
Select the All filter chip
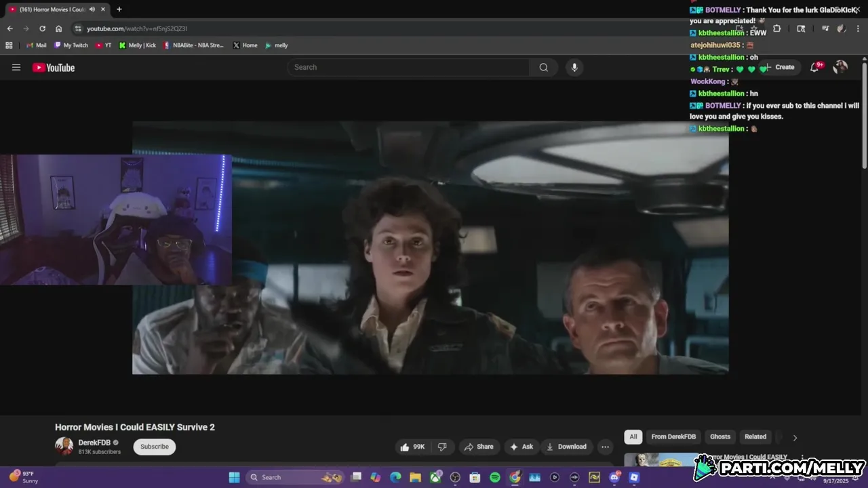(x=633, y=436)
